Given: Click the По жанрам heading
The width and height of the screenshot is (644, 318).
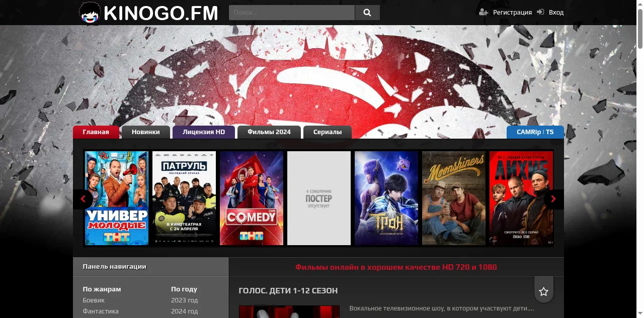Looking at the screenshot, I should 102,289.
